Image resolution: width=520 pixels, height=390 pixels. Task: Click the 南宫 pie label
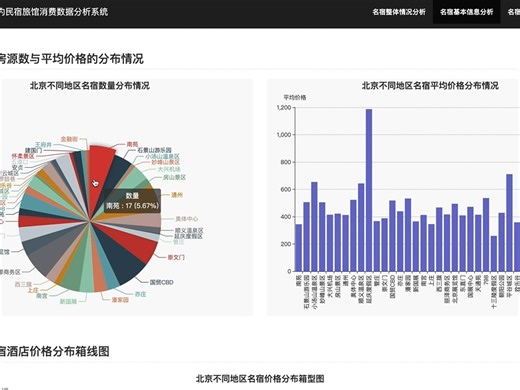42,296
